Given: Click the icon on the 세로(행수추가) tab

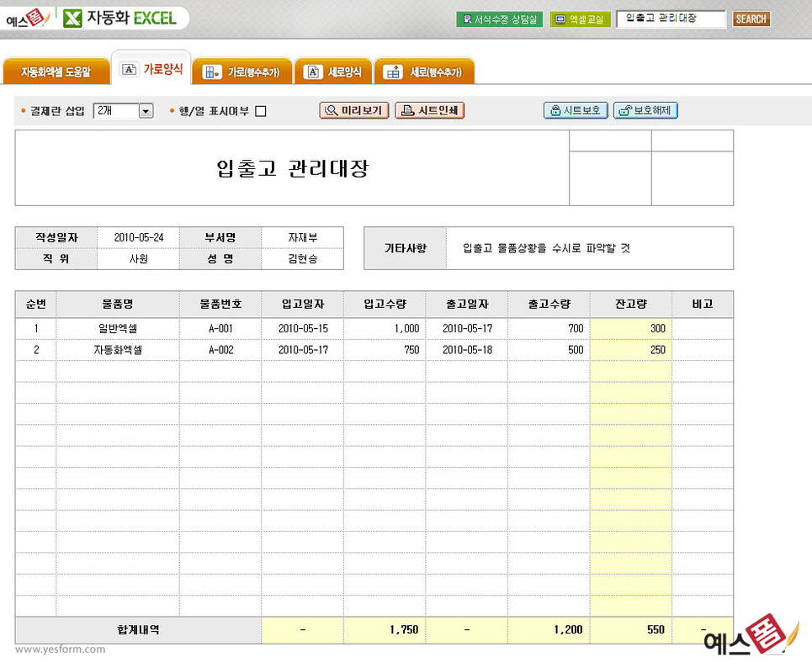Looking at the screenshot, I should [x=392, y=72].
